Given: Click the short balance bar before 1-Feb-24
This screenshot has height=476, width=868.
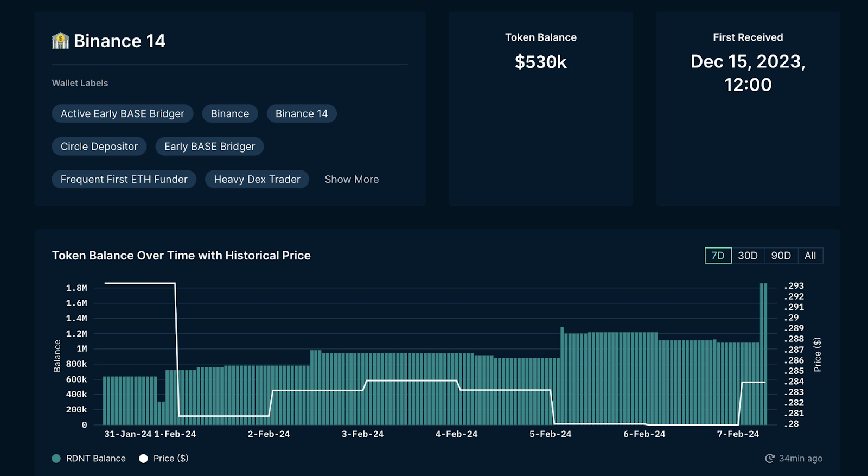Looking at the screenshot, I should pos(161,413).
